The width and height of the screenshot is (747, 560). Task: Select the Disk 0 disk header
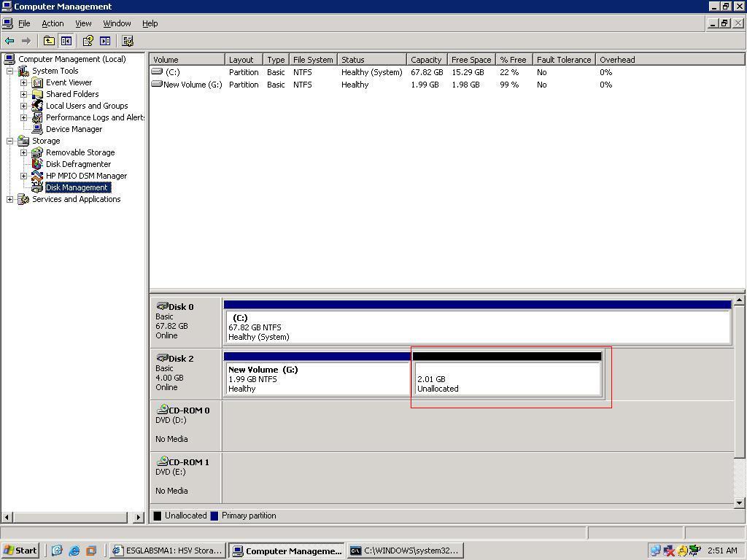coord(185,322)
